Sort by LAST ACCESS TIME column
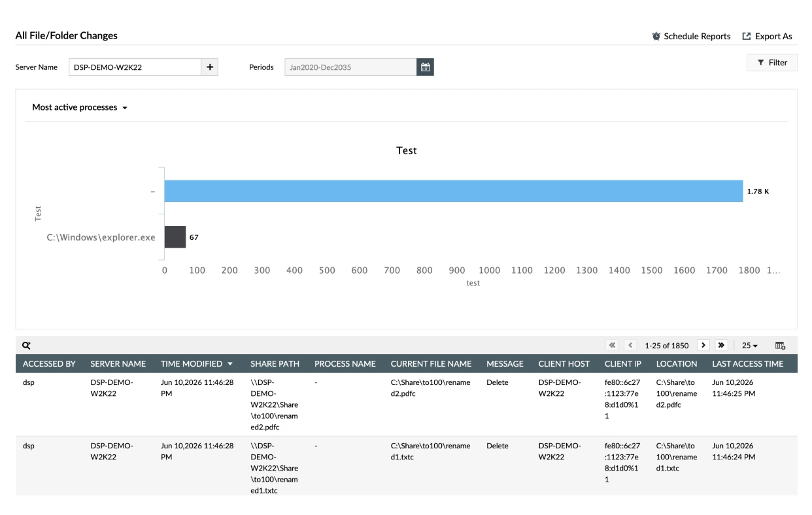The height and width of the screenshot is (515, 812). pyautogui.click(x=747, y=364)
